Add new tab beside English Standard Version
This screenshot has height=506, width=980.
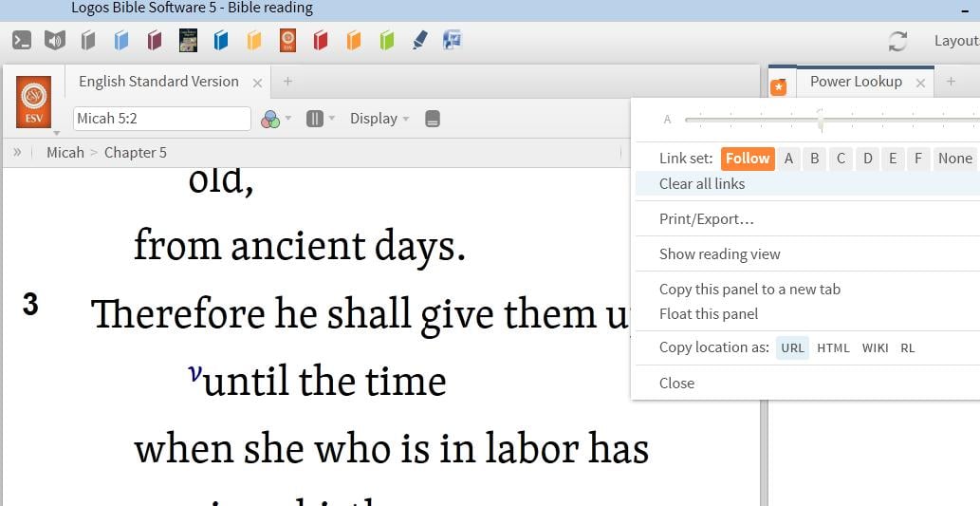(287, 82)
